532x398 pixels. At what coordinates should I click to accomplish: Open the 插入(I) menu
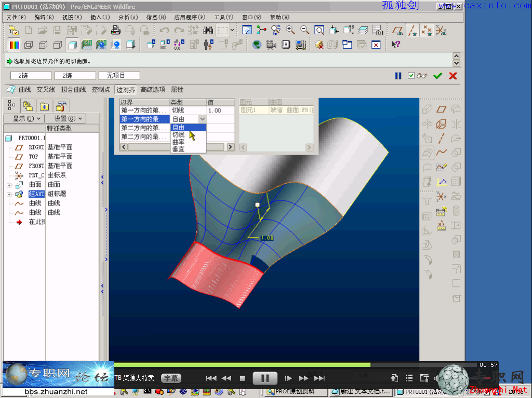click(100, 17)
